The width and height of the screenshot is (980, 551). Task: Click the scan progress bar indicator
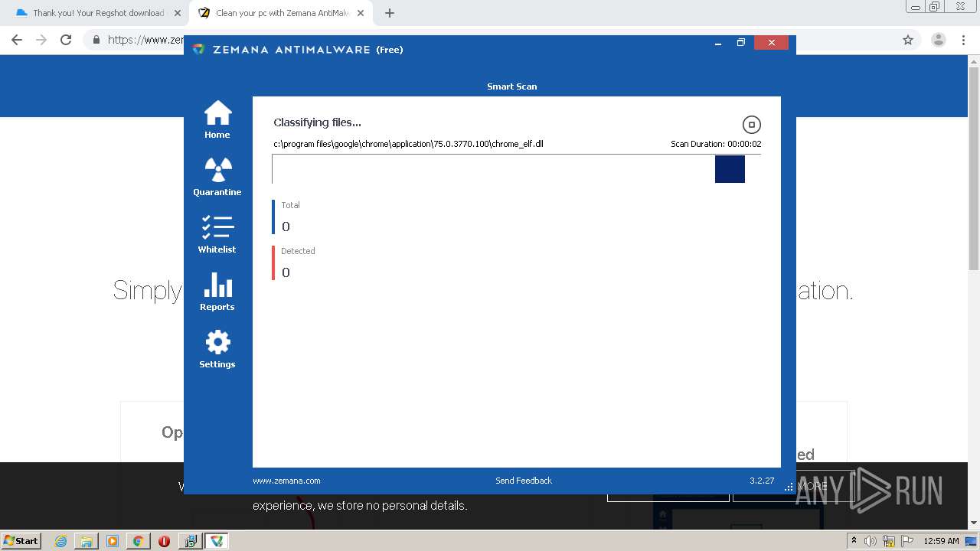(730, 169)
